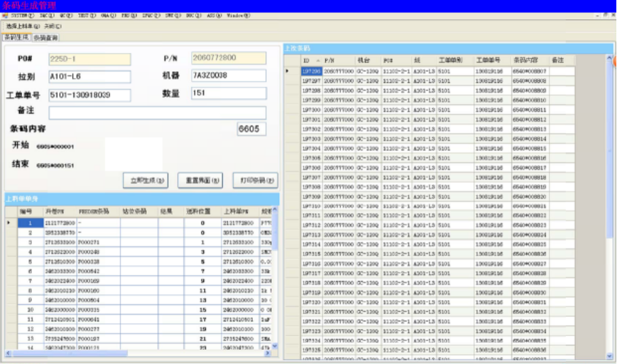Open the TEST menu

(86, 16)
